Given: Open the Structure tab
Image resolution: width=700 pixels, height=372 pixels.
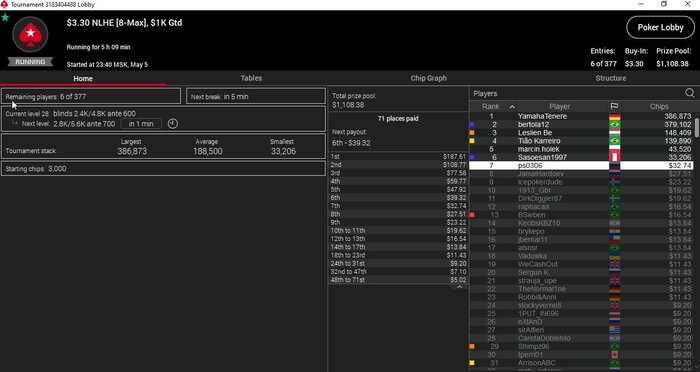Looking at the screenshot, I should 611,78.
